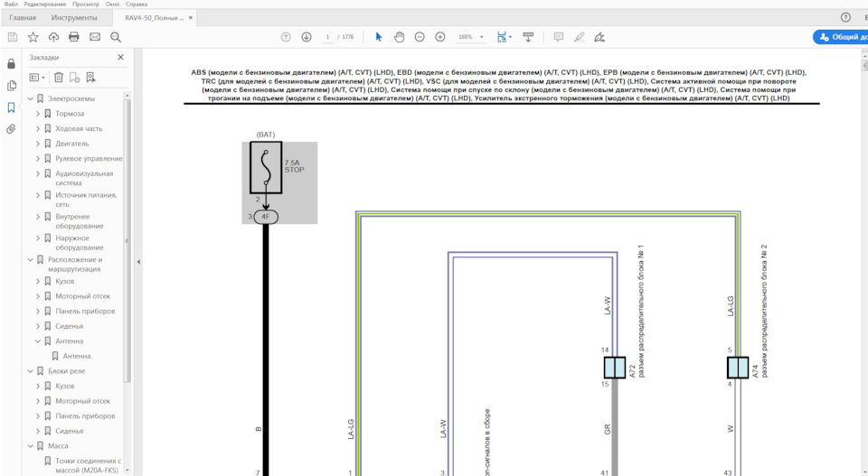Open Панель приборов under Блоки реле

click(x=85, y=415)
